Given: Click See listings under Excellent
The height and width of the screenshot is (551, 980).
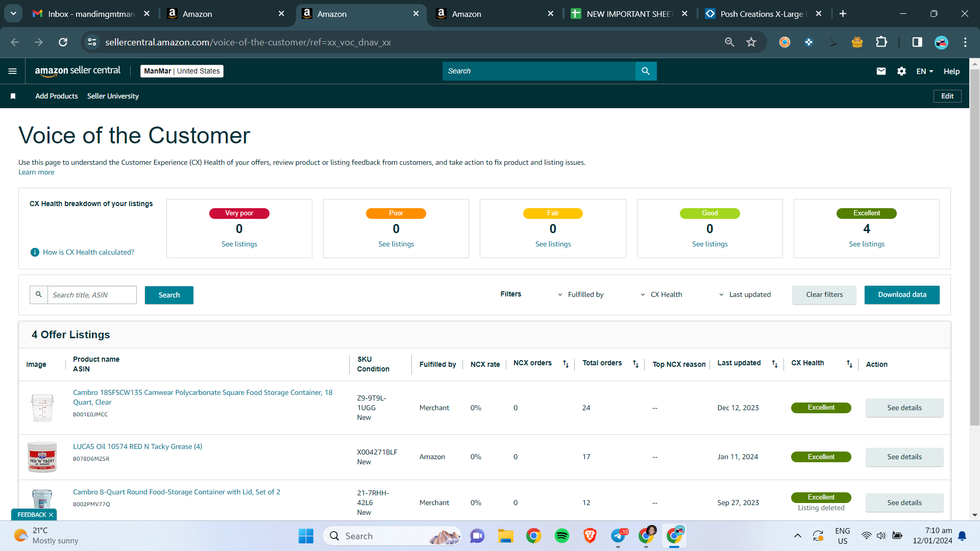Looking at the screenshot, I should click(x=866, y=244).
